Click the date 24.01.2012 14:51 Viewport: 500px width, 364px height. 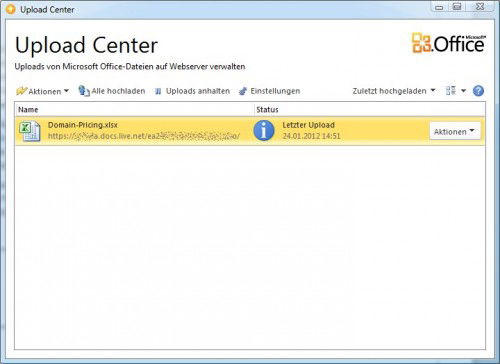[311, 136]
